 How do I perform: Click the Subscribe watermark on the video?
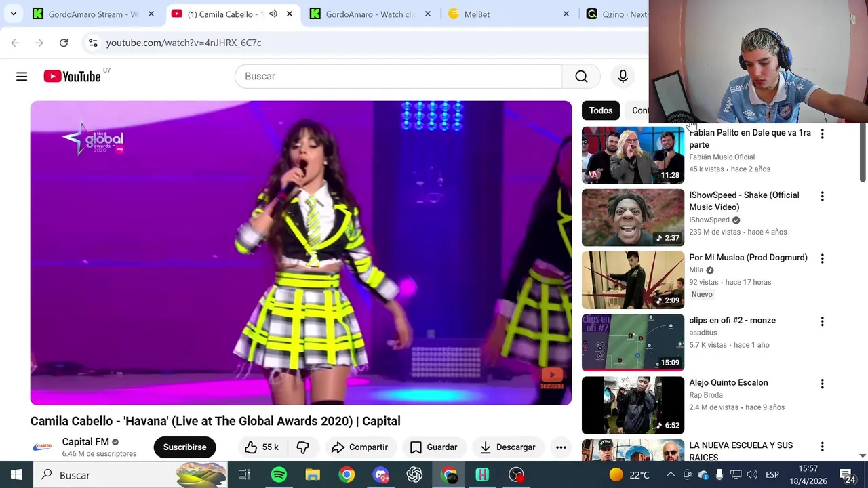(552, 378)
